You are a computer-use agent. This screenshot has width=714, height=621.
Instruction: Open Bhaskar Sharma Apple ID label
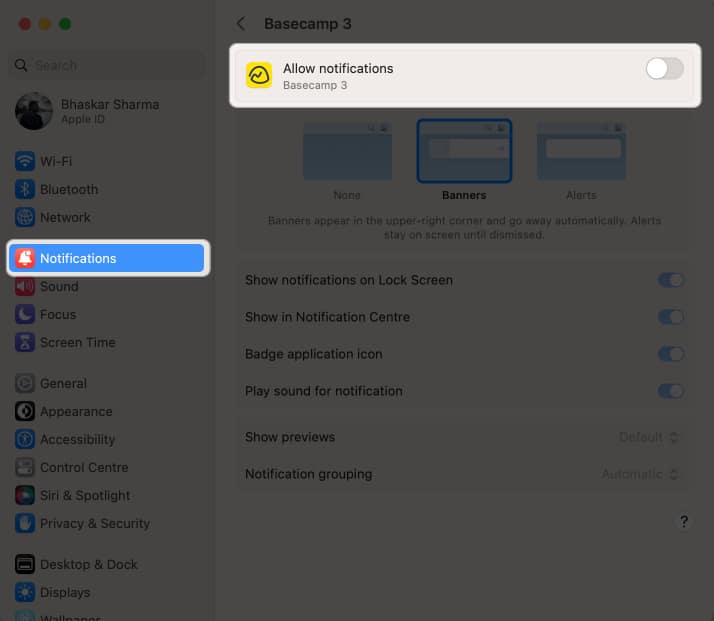[x=110, y=111]
